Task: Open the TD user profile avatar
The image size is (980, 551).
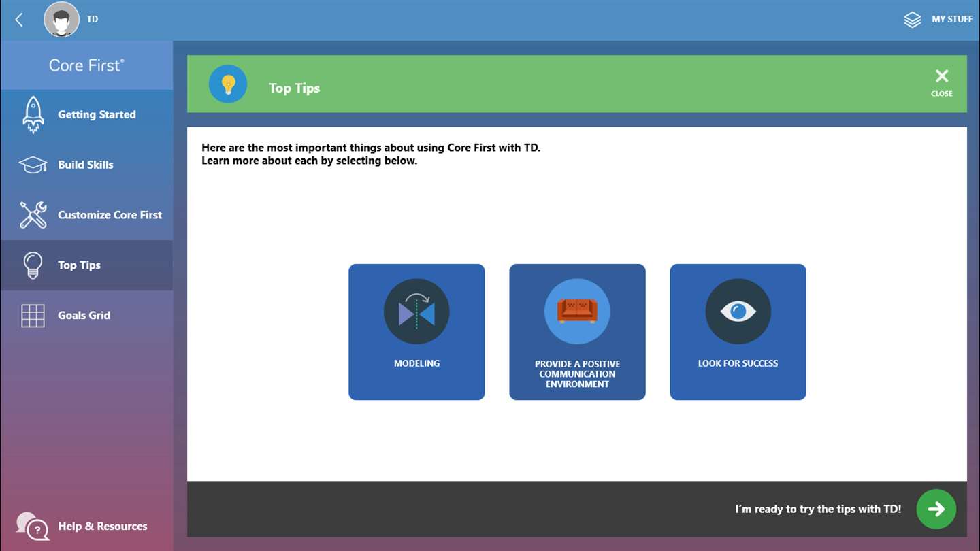Action: 61,19
